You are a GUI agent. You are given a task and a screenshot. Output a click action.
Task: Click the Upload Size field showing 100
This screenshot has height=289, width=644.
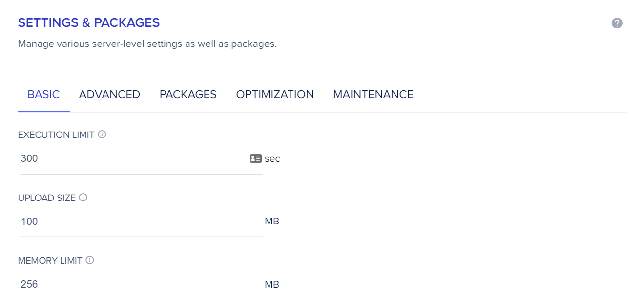click(x=141, y=222)
